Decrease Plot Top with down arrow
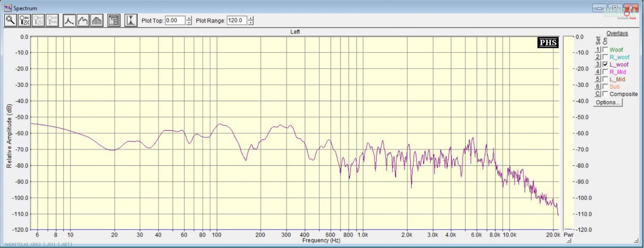 (x=189, y=23)
